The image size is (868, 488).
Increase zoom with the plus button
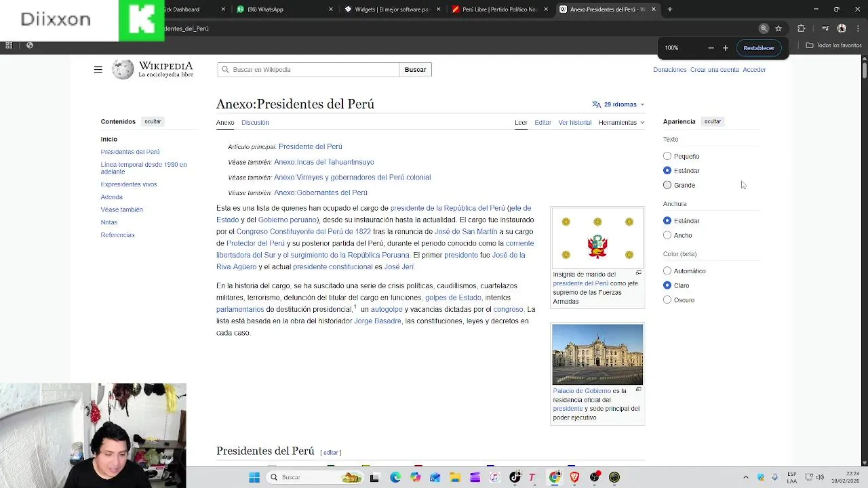pyautogui.click(x=726, y=48)
